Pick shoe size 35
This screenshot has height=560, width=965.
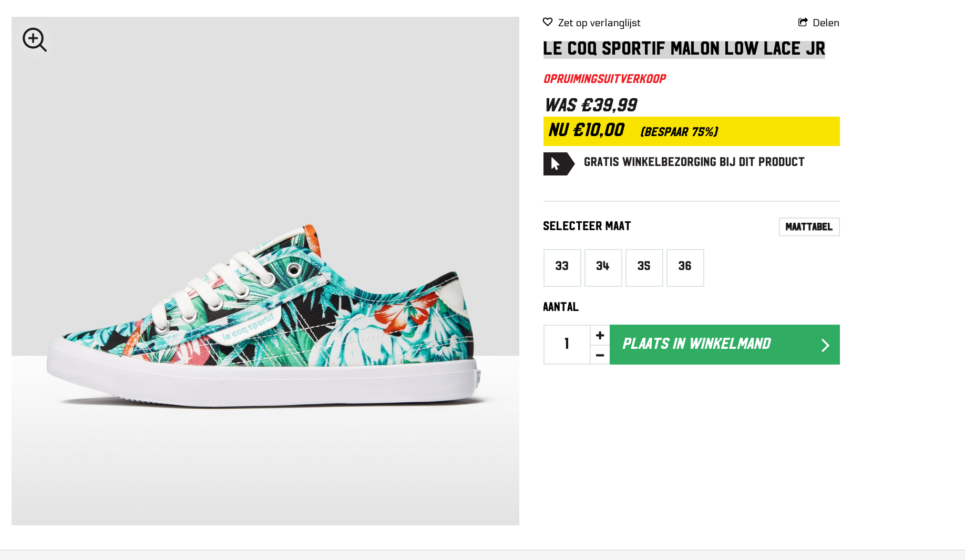(644, 267)
